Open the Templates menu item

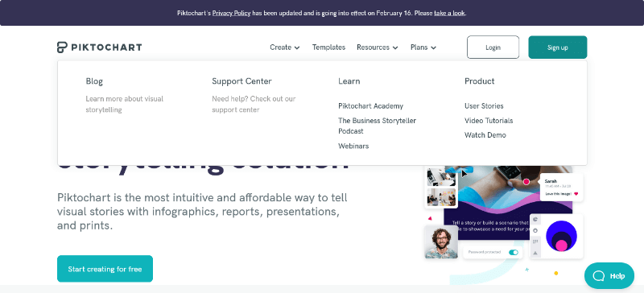point(328,47)
